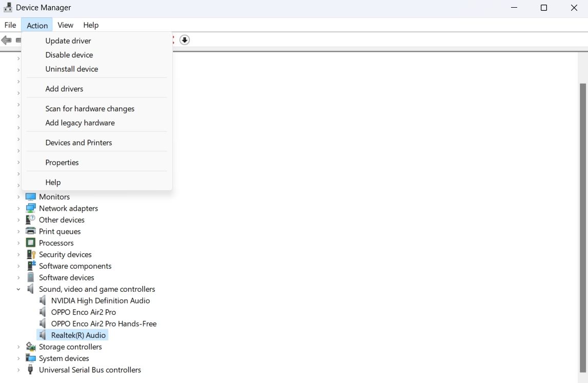Click the Processors chip icon

(31, 243)
